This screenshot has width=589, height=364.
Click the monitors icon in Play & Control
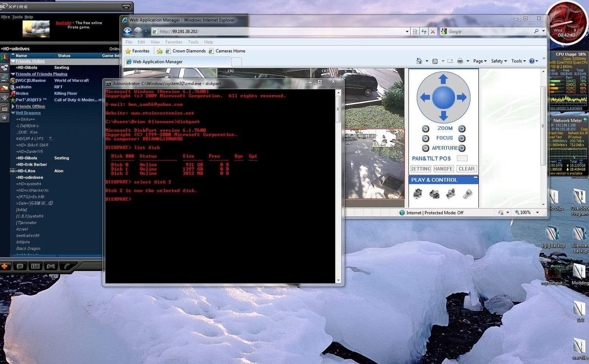coord(417,194)
